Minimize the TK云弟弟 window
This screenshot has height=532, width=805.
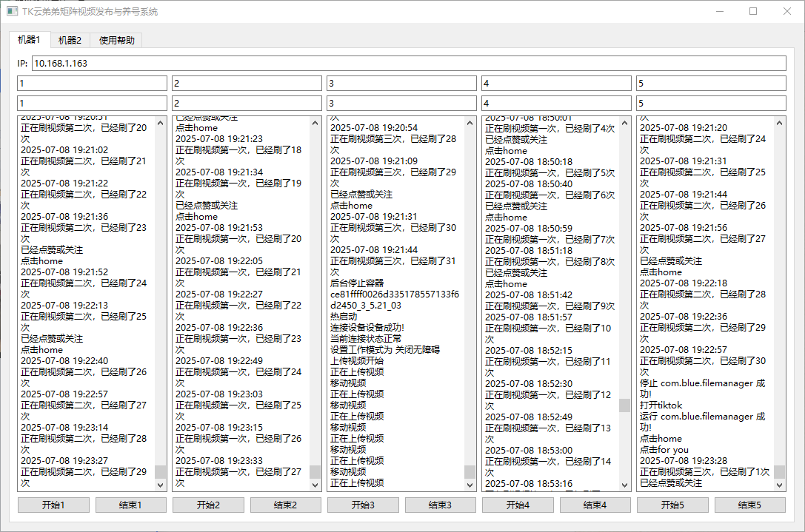coord(720,11)
